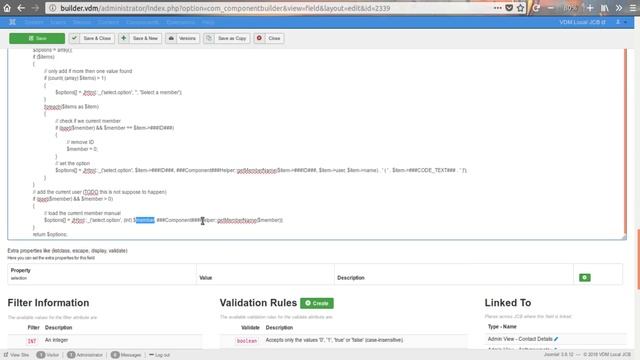The height and width of the screenshot is (360, 640).
Task: Click the Filter Information heading
Action: click(x=48, y=303)
